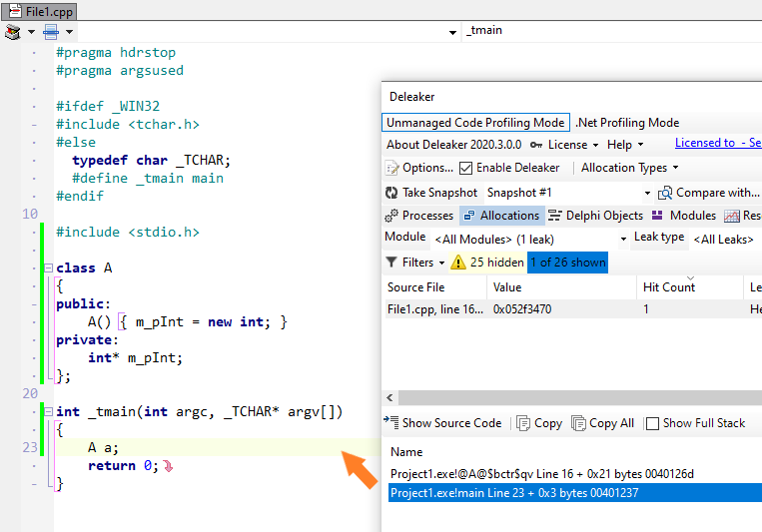Click the Copy icon
The width and height of the screenshot is (762, 532).
point(523,423)
